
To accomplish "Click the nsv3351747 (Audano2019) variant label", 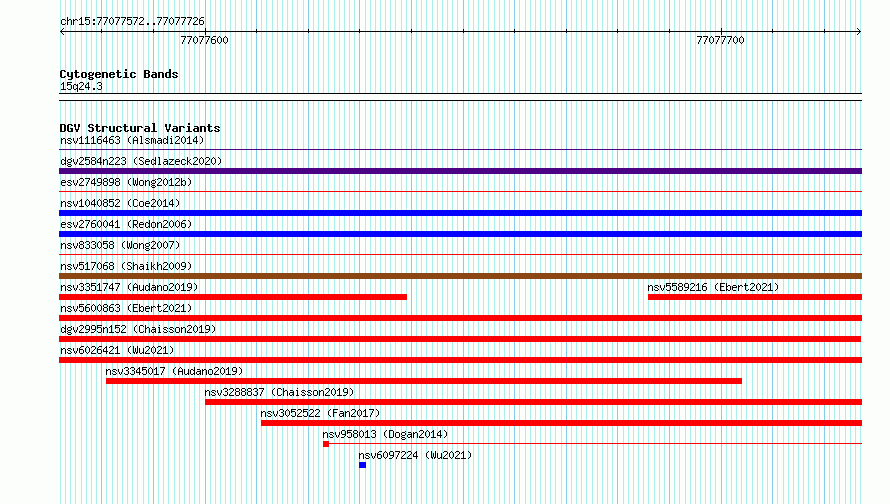I will tap(129, 287).
